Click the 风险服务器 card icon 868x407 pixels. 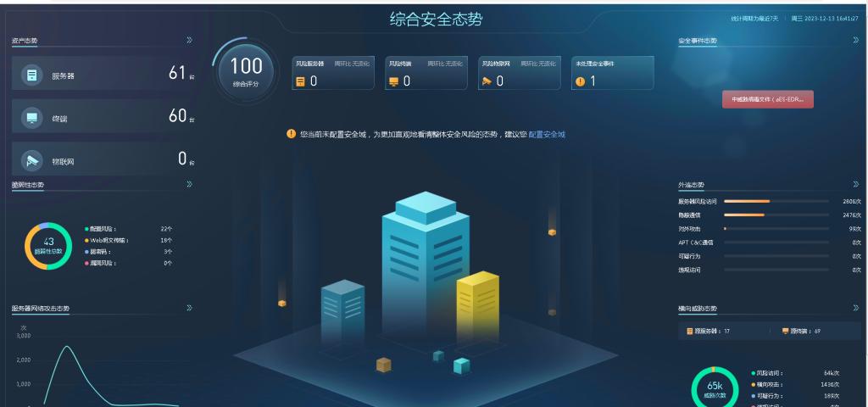coord(299,81)
